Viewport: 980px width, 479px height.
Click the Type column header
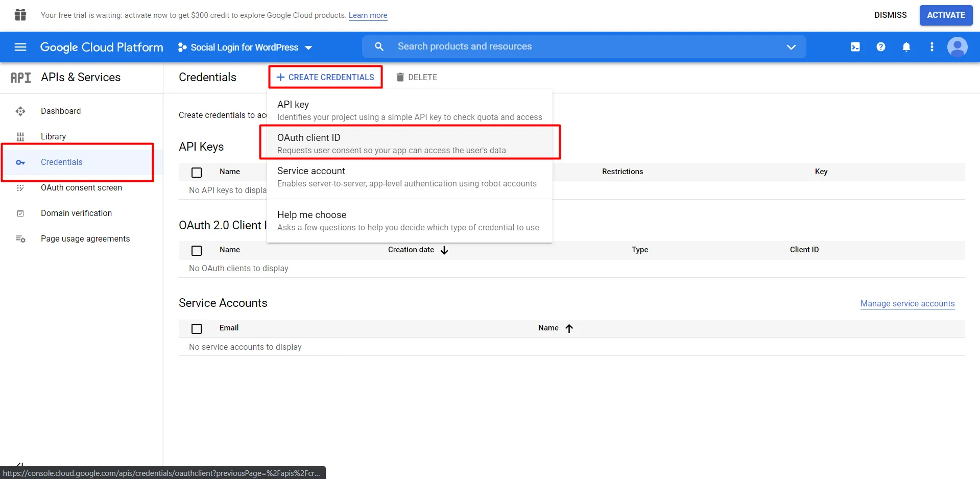[639, 250]
